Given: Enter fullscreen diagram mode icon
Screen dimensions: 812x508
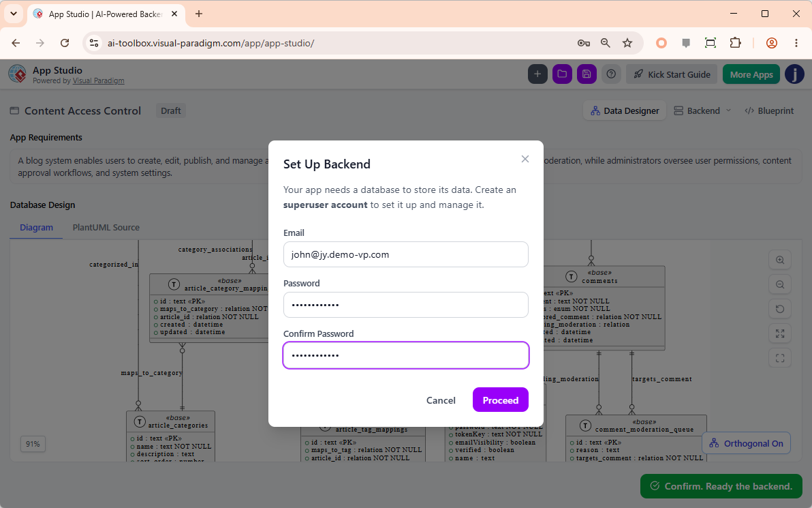Looking at the screenshot, I should pyautogui.click(x=780, y=358).
